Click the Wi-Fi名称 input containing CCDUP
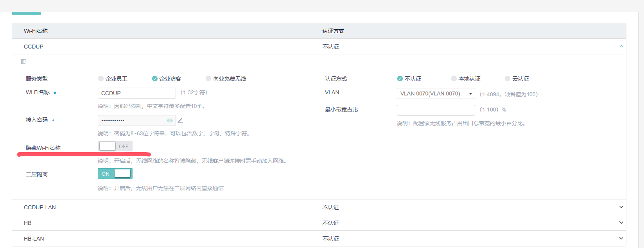The image size is (644, 248). [137, 93]
